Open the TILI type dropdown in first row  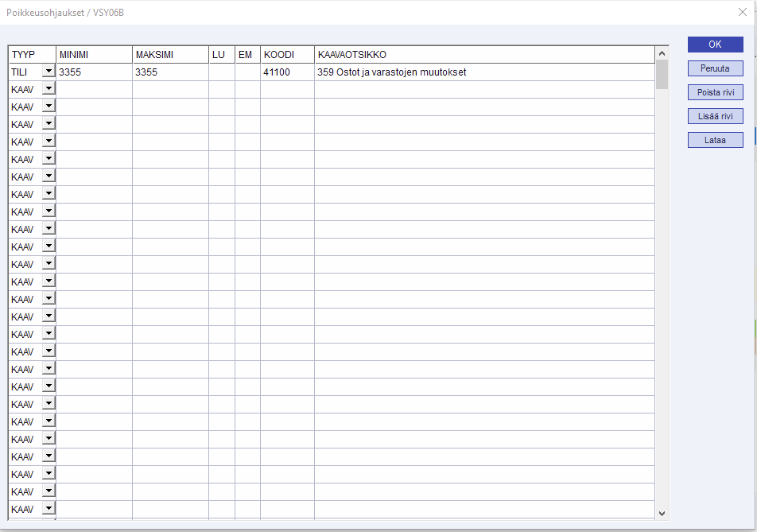pos(49,72)
